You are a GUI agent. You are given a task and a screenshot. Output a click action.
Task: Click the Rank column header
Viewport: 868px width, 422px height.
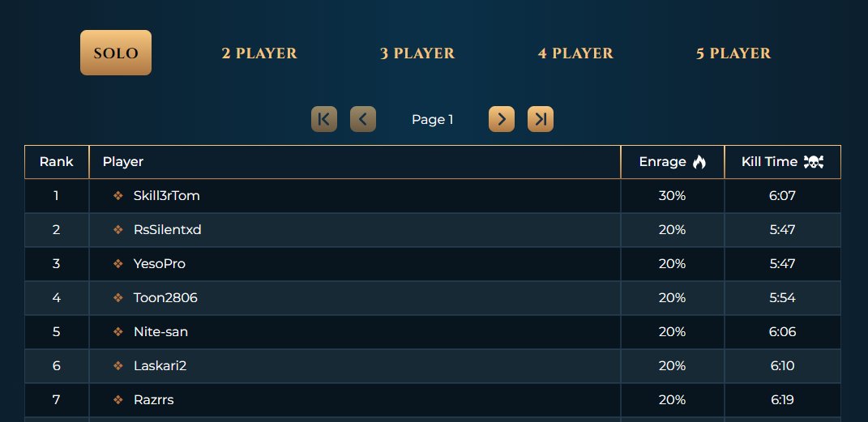click(x=57, y=162)
